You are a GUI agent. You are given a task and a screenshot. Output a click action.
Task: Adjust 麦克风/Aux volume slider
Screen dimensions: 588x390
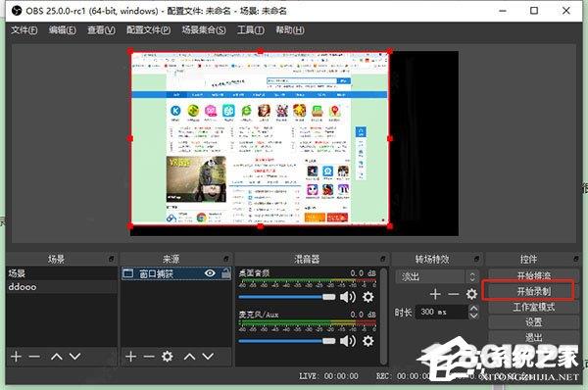tap(287, 341)
